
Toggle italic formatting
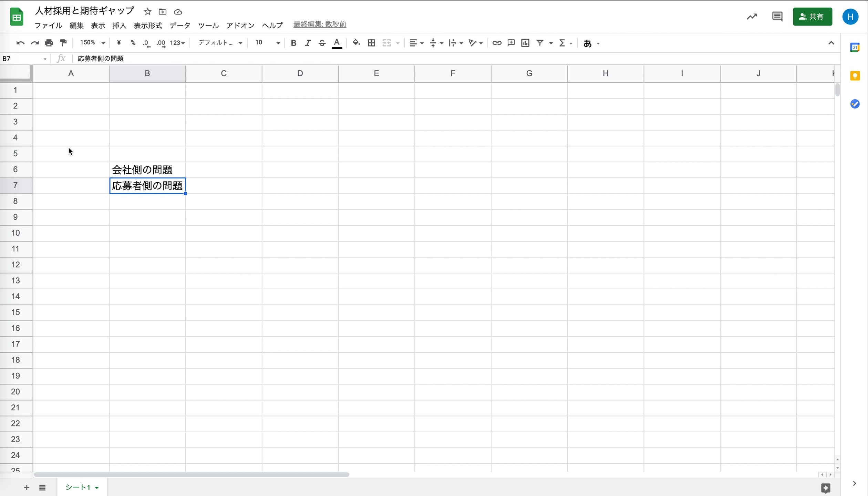coord(308,43)
